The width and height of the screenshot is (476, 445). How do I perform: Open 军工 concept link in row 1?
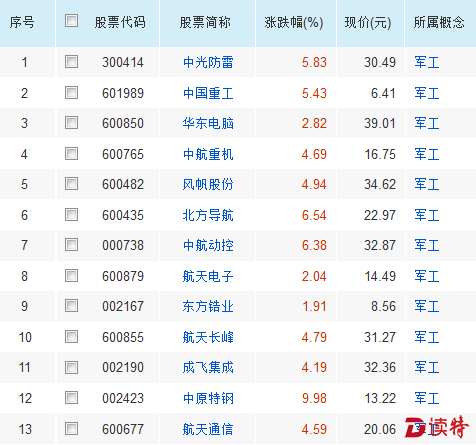(x=427, y=62)
